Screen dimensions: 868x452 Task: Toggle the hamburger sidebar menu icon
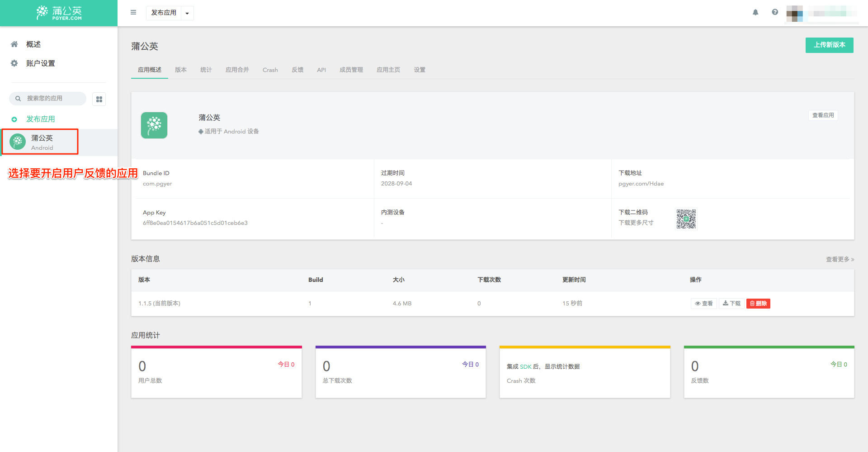133,13
